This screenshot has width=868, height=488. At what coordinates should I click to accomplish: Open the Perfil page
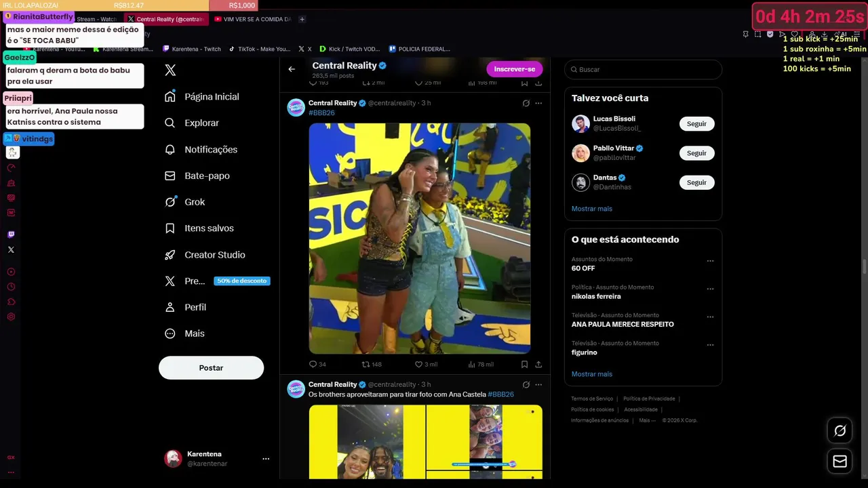(185, 307)
